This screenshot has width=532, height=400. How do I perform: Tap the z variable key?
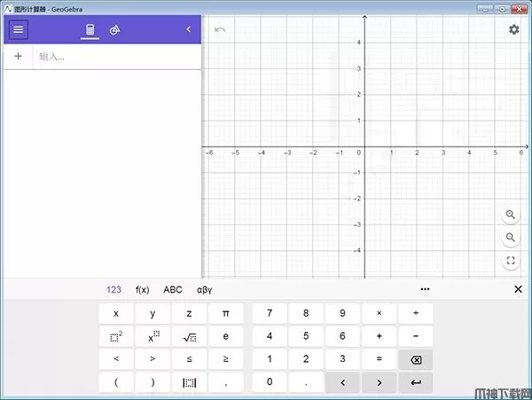click(x=189, y=313)
